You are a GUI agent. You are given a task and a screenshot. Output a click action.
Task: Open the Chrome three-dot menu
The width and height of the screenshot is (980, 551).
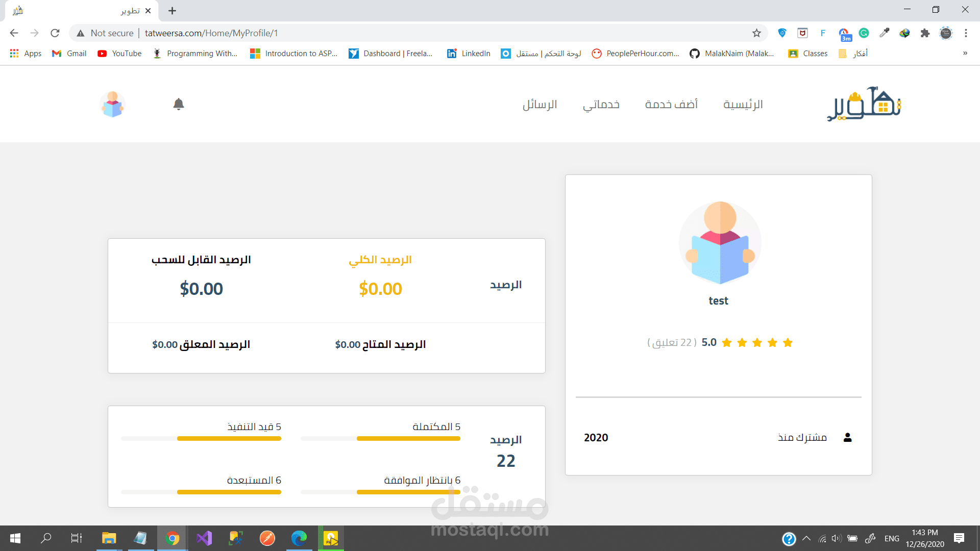(966, 33)
